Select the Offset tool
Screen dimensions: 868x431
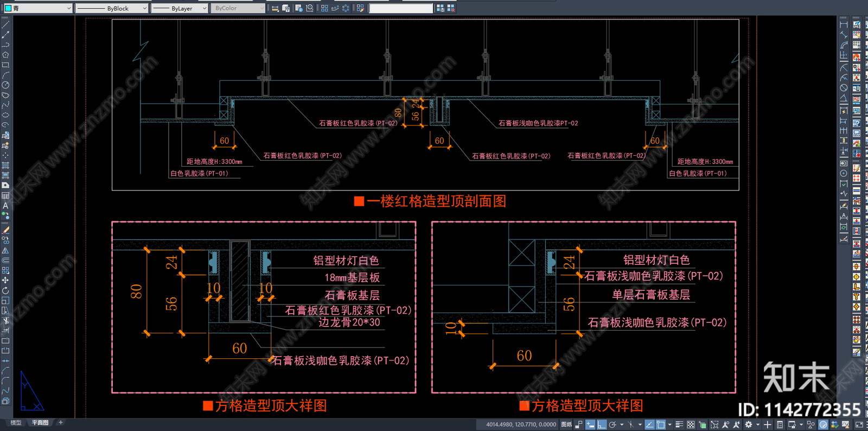(x=5, y=260)
